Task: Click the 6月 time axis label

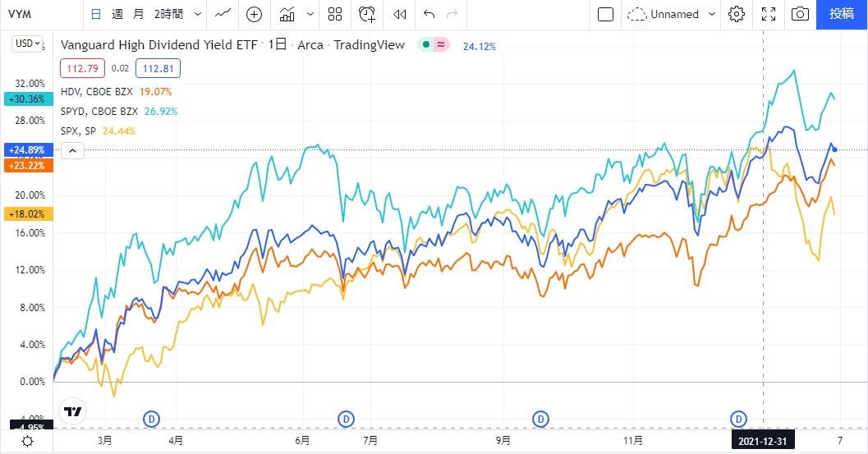Action: [x=302, y=441]
